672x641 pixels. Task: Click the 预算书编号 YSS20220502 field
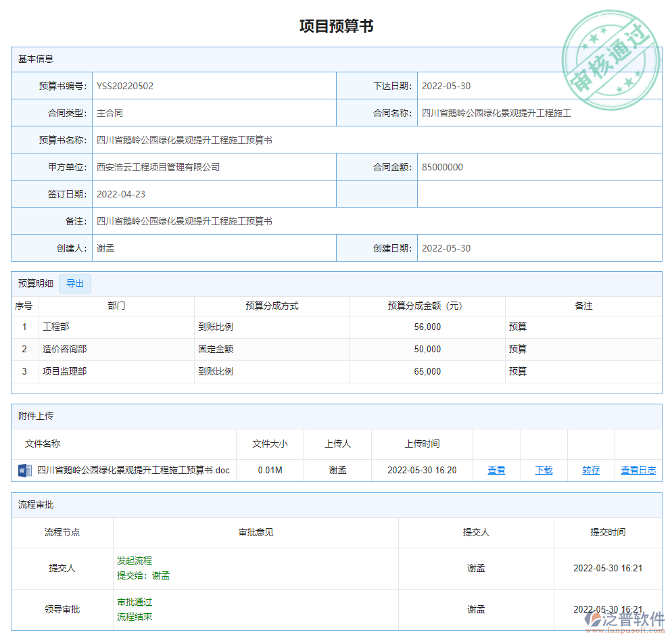[126, 86]
